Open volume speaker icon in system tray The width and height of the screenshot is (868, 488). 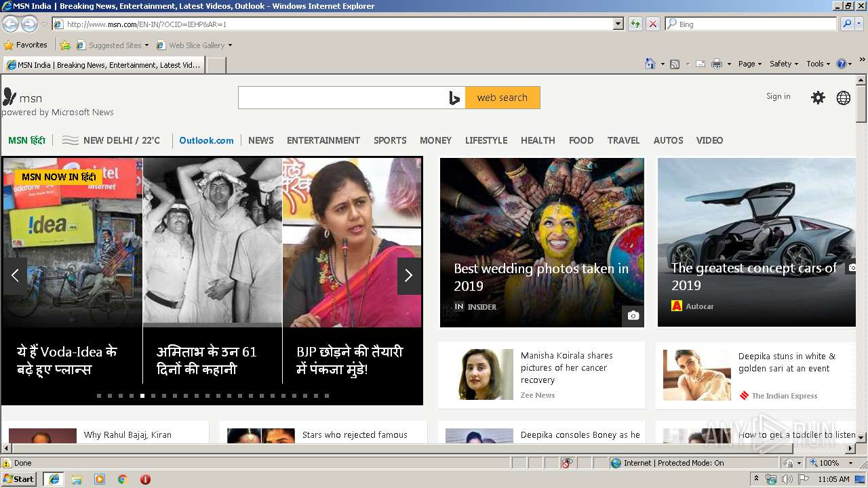tap(787, 479)
